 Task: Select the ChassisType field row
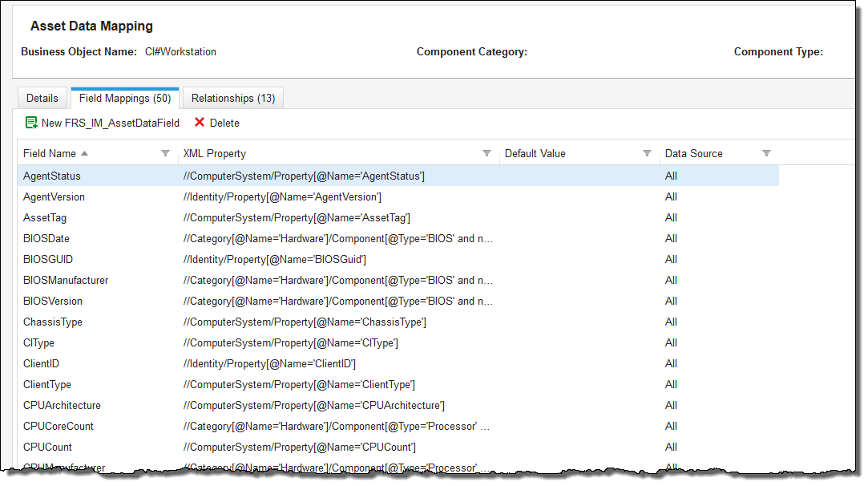pos(53,322)
